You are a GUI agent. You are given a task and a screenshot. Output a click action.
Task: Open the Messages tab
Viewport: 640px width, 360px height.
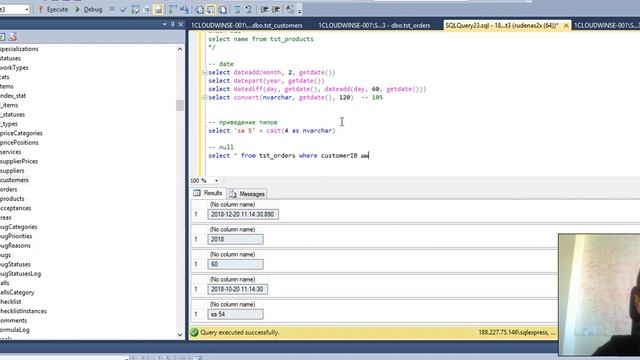247,194
